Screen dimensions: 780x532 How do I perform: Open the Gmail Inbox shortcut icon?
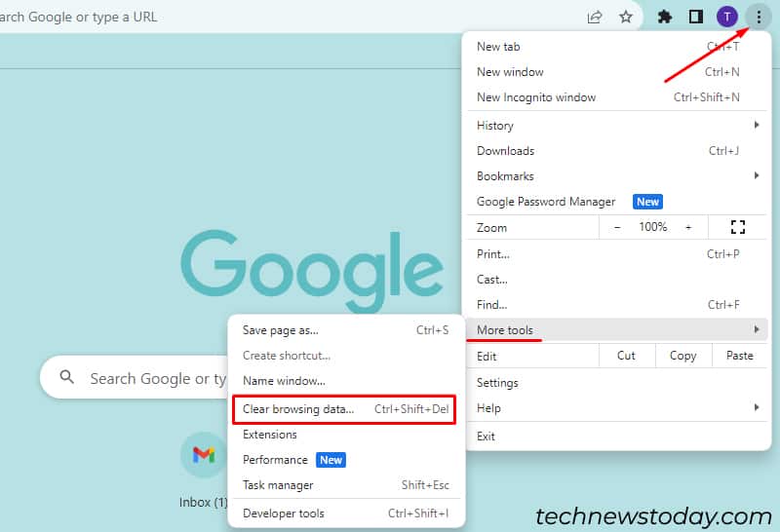click(x=203, y=454)
